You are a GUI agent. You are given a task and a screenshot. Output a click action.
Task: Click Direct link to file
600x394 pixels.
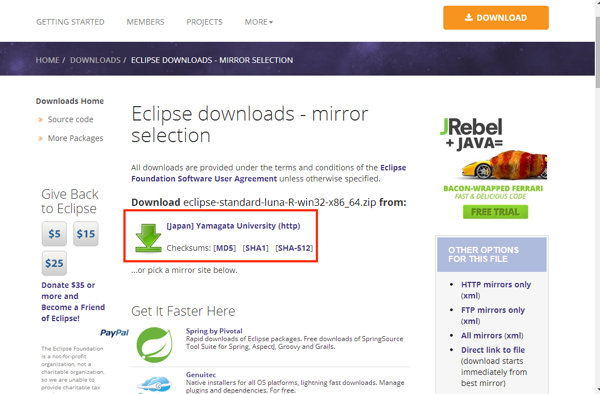493,350
